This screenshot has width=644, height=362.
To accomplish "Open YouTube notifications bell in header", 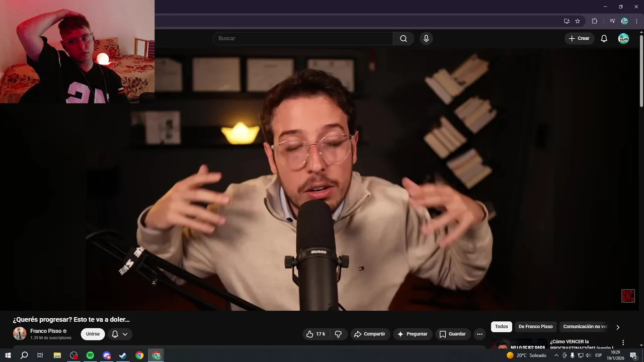I will 604,39.
